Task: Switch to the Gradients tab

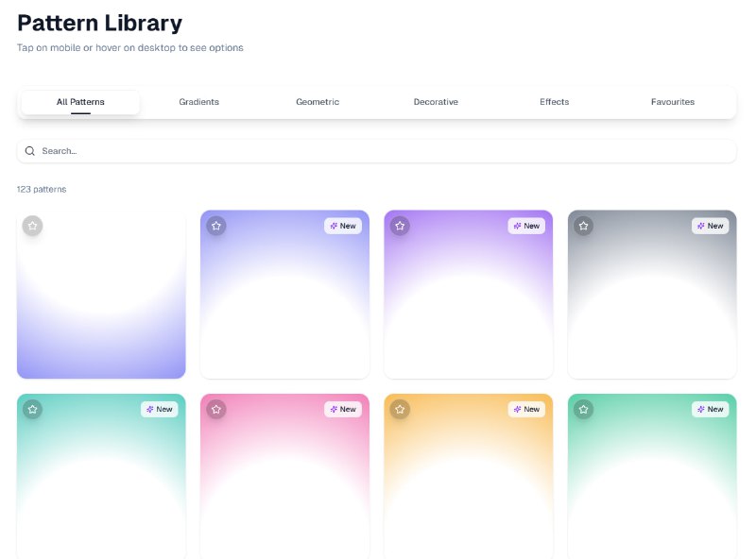Action: pos(198,102)
